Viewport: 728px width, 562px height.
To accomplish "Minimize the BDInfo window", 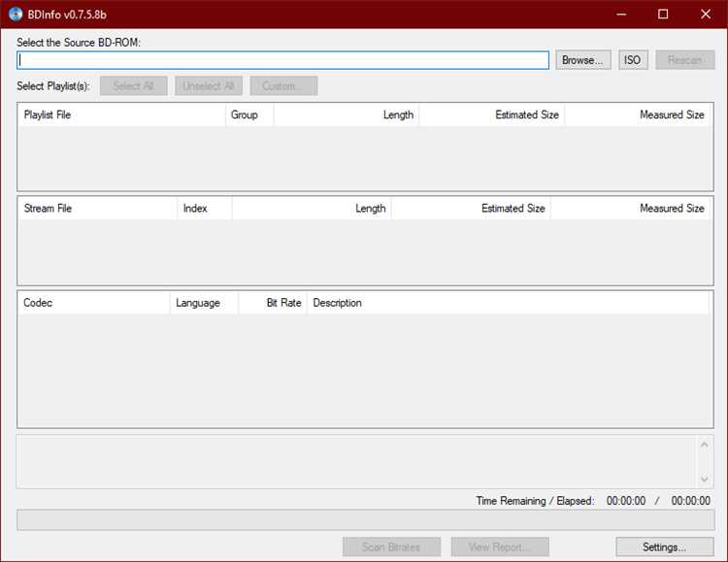I will point(621,14).
